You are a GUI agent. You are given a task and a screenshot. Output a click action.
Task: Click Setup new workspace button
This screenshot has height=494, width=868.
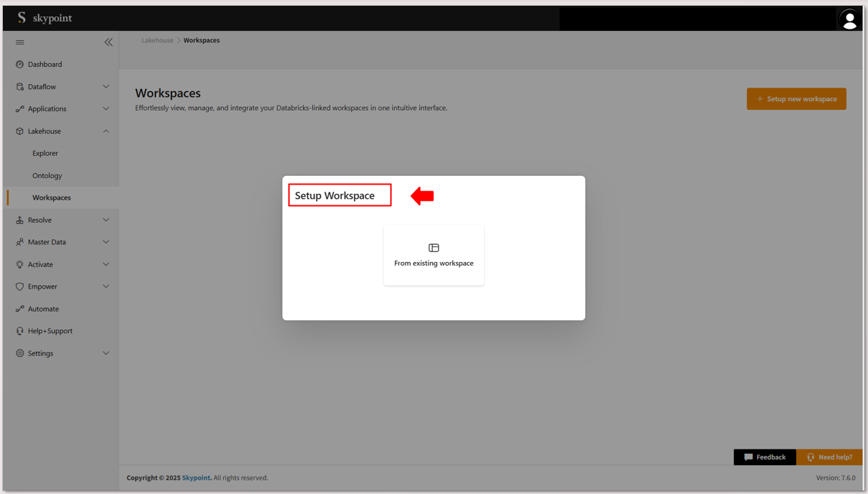click(x=796, y=99)
